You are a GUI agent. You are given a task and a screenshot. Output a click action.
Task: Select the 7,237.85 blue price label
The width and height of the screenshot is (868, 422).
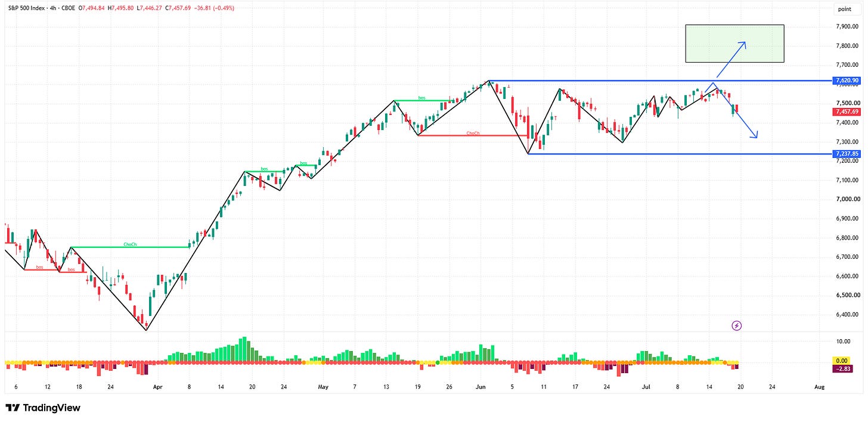point(846,154)
